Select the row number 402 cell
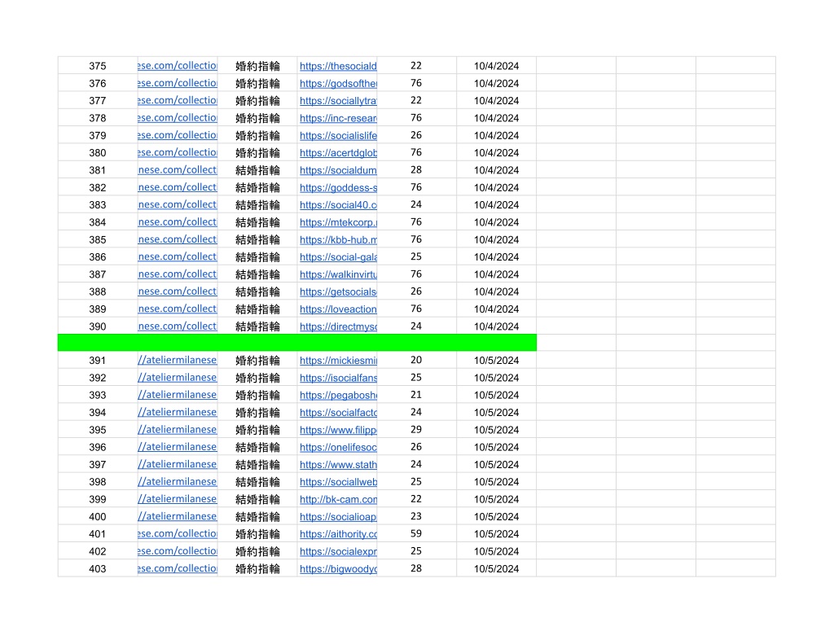This screenshot has width=834, height=644. click(98, 551)
